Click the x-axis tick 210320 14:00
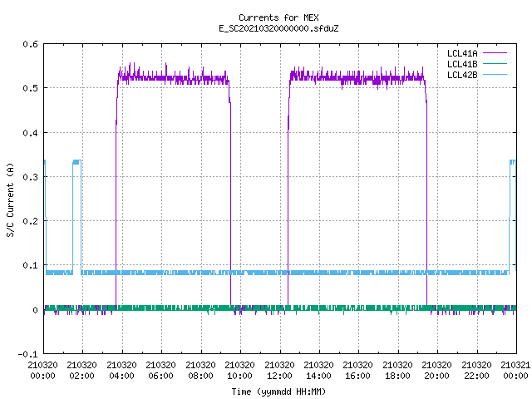 pyautogui.click(x=318, y=370)
